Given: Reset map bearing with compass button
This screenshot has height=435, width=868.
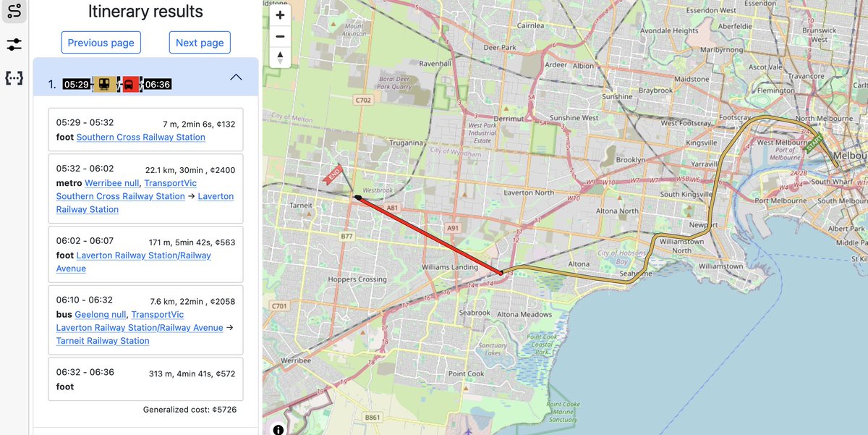Looking at the screenshot, I should tap(280, 57).
